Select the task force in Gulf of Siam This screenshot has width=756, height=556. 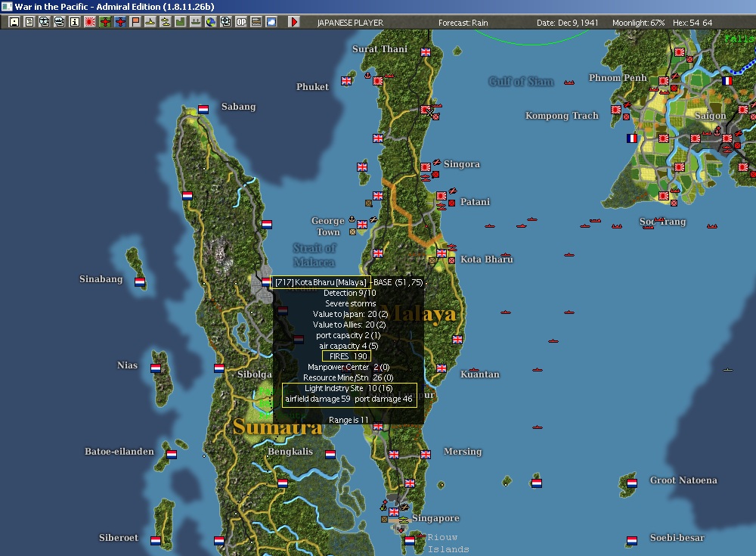(569, 82)
